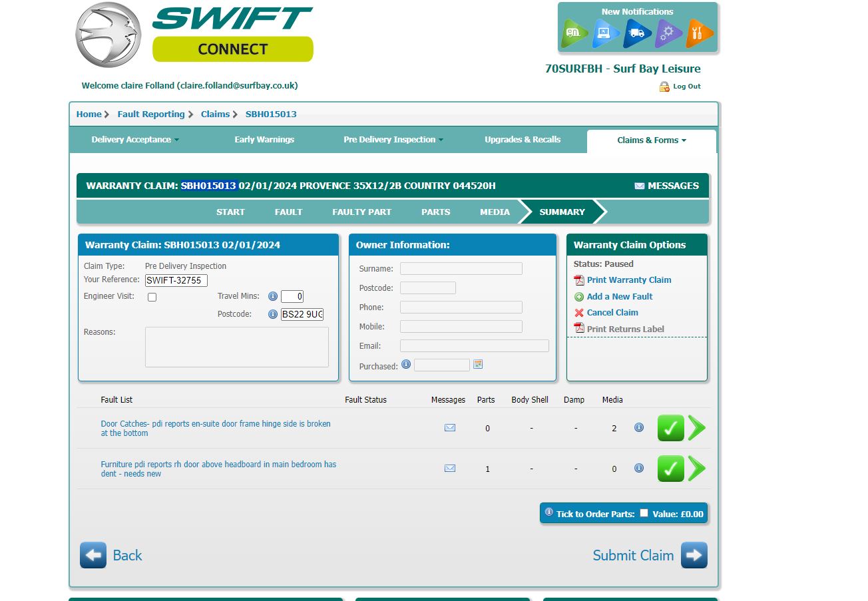Image resolution: width=868 pixels, height=601 pixels.
Task: Tick the Engineer Visit checkbox
Action: [152, 297]
